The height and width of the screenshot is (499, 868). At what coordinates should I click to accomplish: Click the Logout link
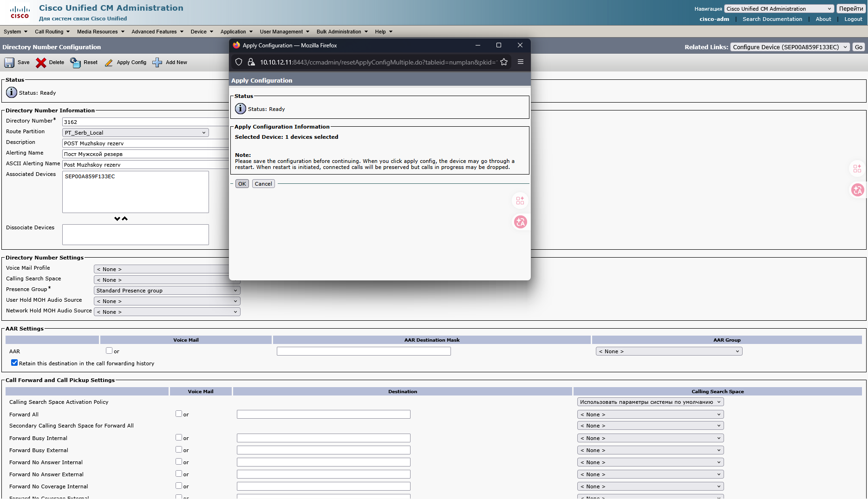click(x=853, y=19)
